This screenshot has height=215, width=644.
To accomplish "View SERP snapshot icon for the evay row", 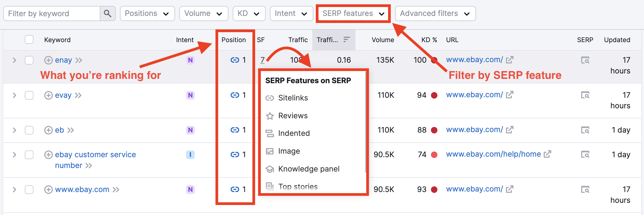I will point(585,95).
